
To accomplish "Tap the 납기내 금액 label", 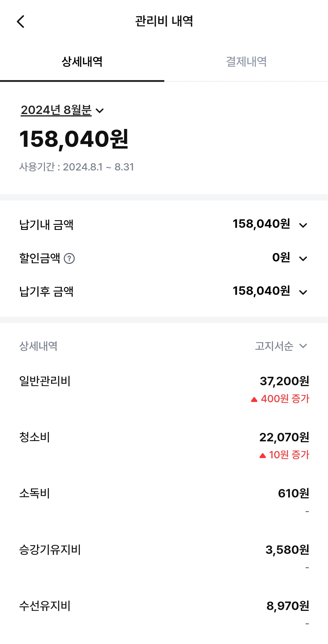I will click(46, 225).
